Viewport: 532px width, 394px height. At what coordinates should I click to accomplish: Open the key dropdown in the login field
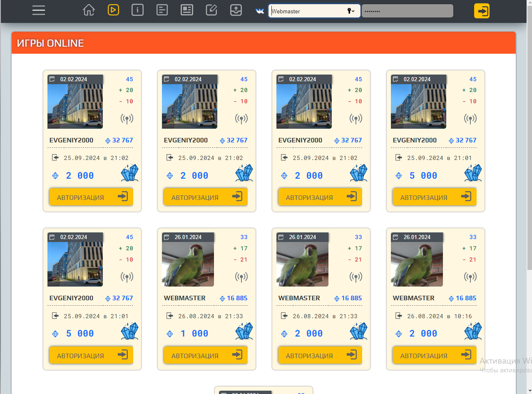pyautogui.click(x=351, y=11)
